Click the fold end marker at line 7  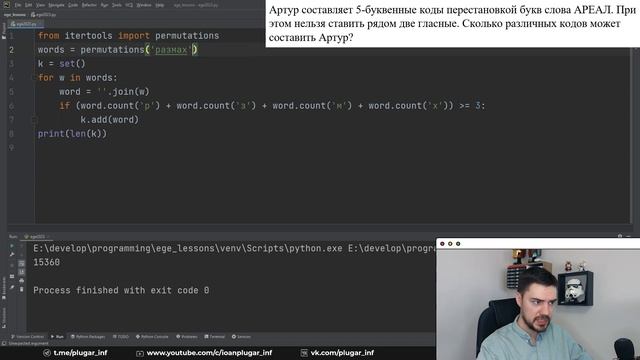(x=34, y=120)
